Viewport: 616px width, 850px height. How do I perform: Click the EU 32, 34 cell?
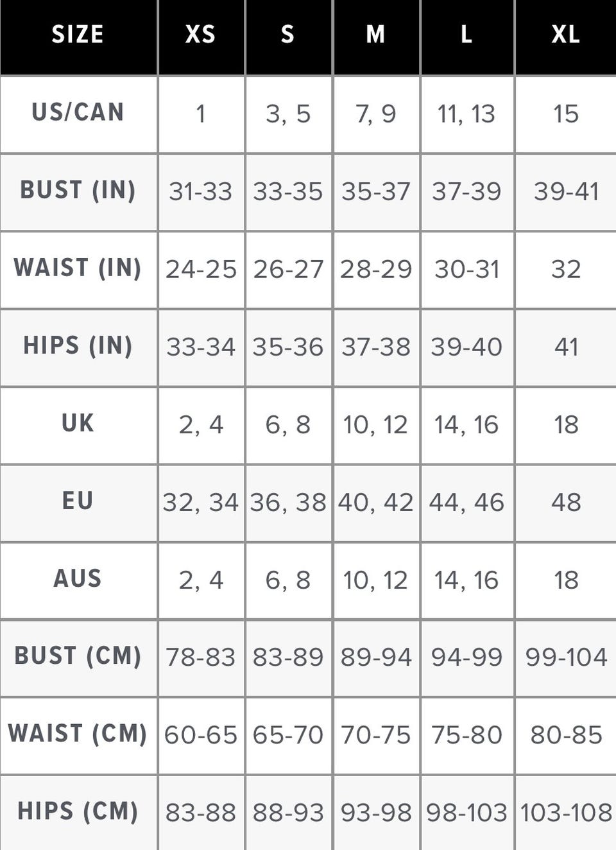[201, 502]
